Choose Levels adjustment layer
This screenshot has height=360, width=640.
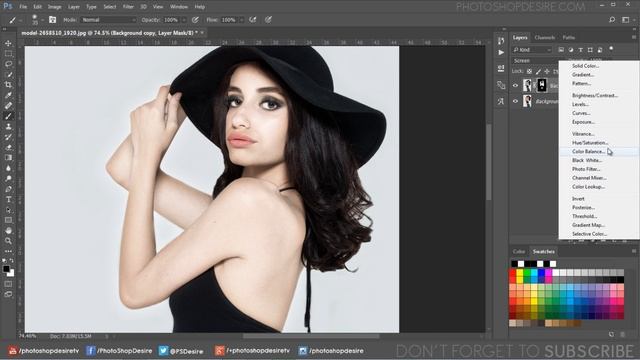pos(580,104)
